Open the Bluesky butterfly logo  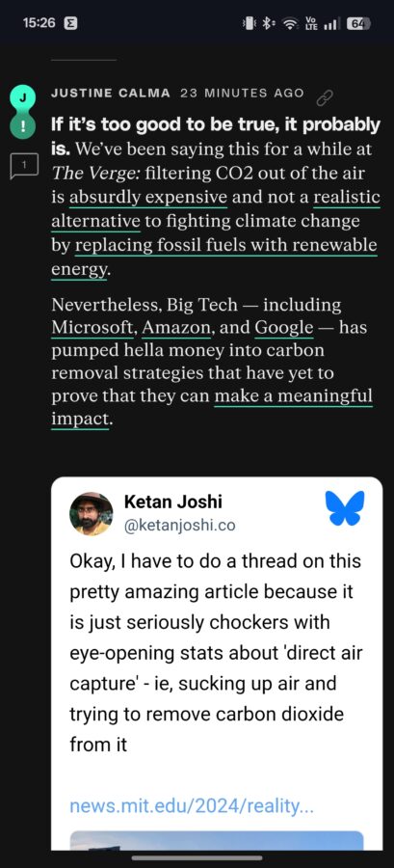345,507
